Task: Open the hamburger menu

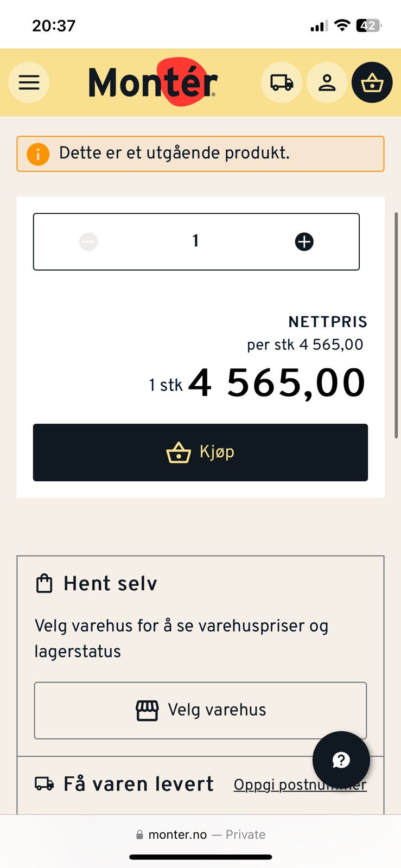Action: tap(29, 82)
